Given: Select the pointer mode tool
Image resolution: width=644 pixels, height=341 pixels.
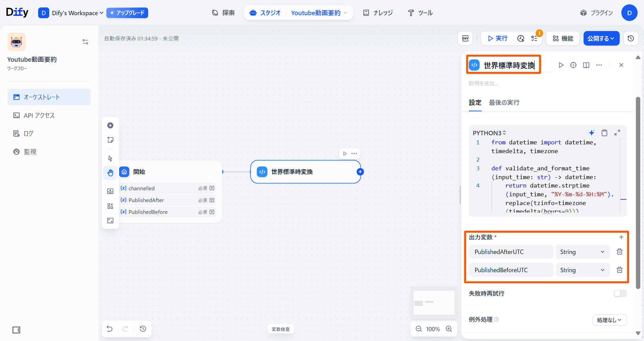Looking at the screenshot, I should tap(110, 159).
